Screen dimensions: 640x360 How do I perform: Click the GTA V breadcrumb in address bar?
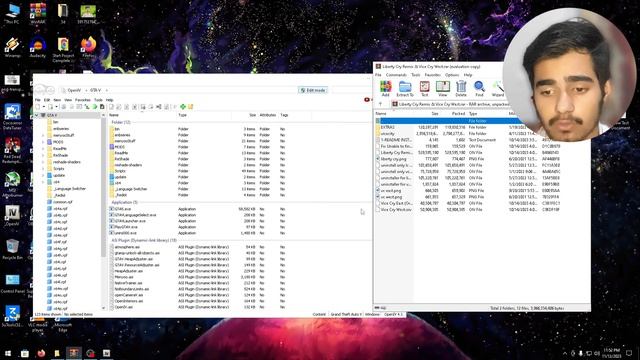click(96, 90)
